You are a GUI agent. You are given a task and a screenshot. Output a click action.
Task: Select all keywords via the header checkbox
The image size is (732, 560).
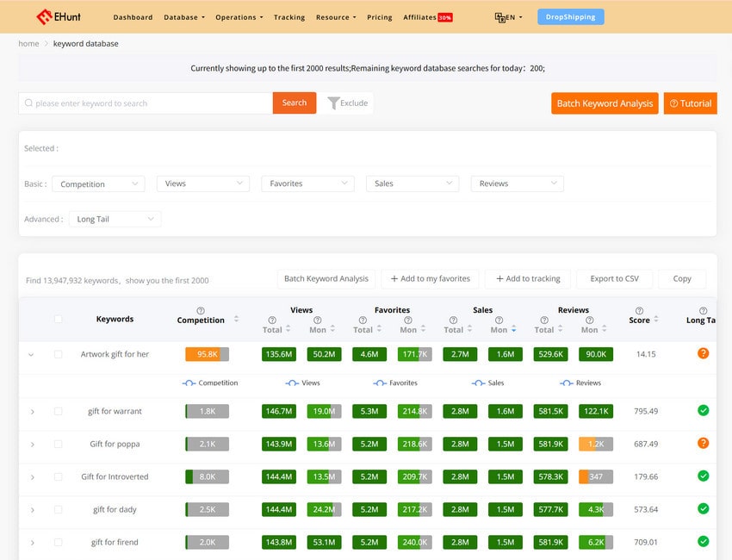[58, 318]
